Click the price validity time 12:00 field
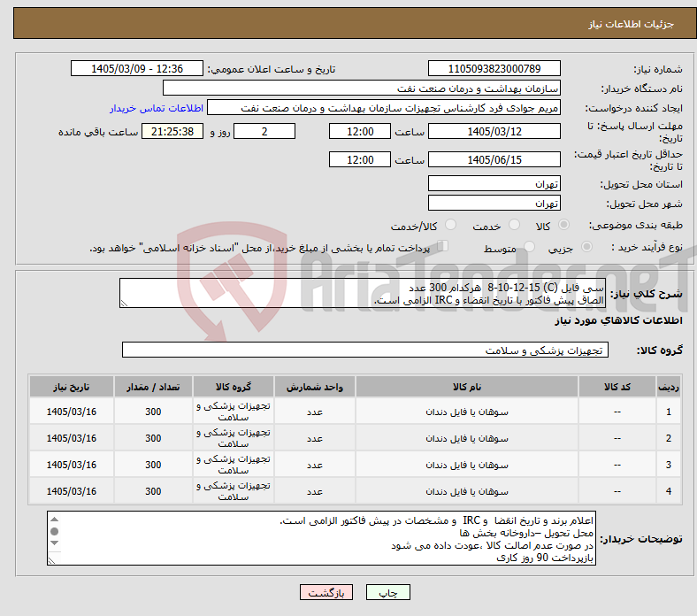Image resolution: width=697 pixels, height=616 pixels. (x=360, y=159)
